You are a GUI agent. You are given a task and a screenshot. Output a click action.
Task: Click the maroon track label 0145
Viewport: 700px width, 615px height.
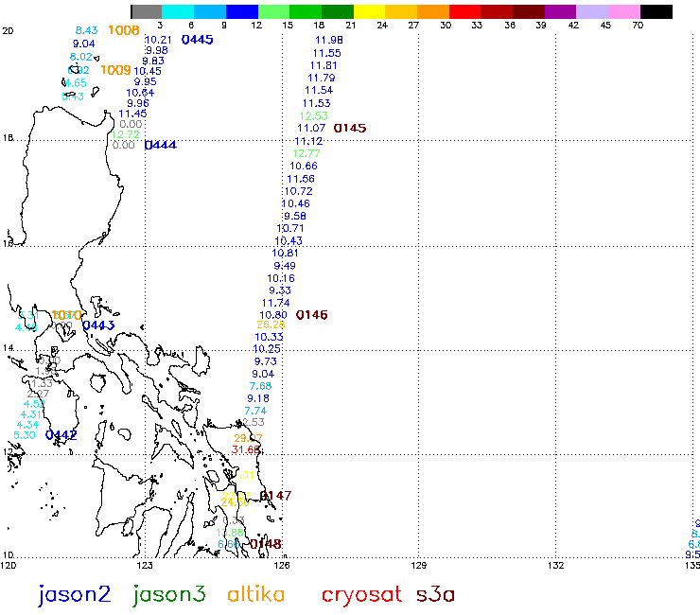(x=350, y=128)
